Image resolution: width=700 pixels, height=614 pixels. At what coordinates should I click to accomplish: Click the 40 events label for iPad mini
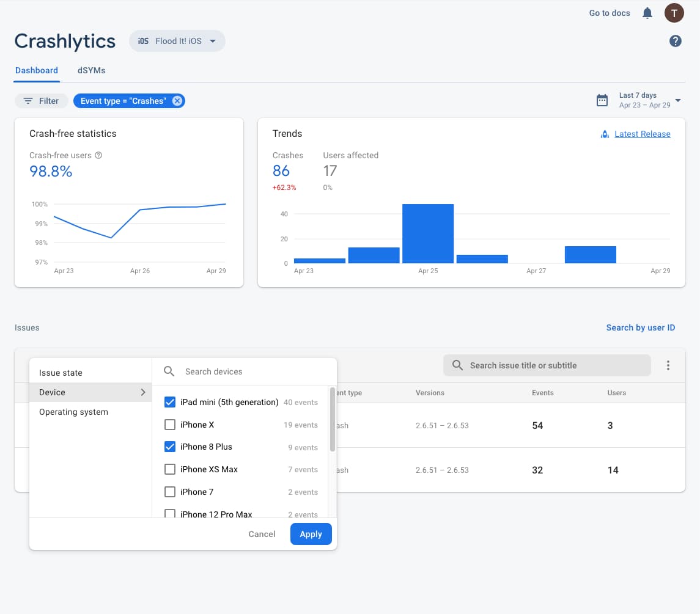click(300, 402)
